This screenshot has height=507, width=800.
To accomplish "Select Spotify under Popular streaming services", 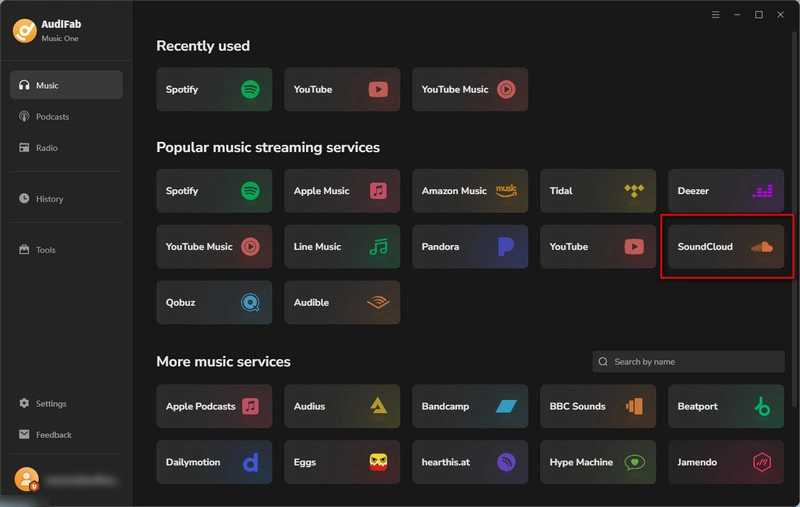I will click(214, 191).
